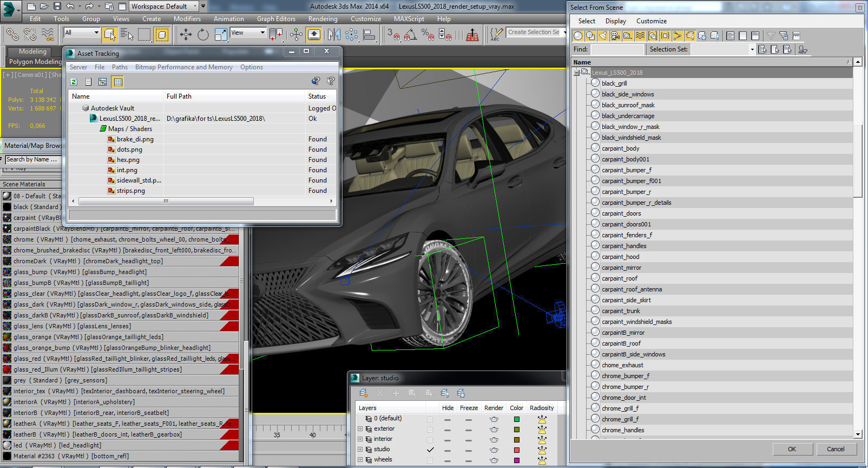Toggle Display Cameras filter in Select From Scene
Screen dimensions: 868x468
pos(615,36)
